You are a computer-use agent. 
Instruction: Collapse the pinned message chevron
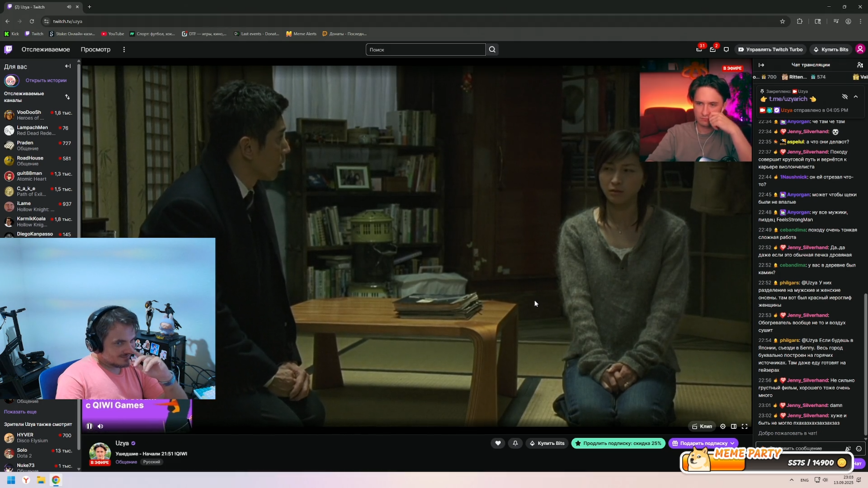point(856,97)
